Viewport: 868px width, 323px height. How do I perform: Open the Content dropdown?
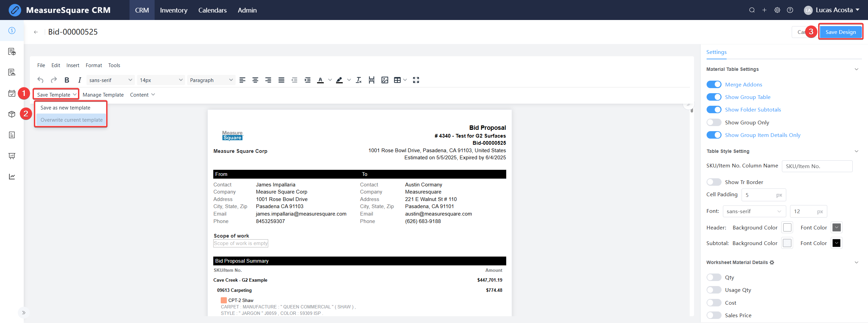[142, 95]
